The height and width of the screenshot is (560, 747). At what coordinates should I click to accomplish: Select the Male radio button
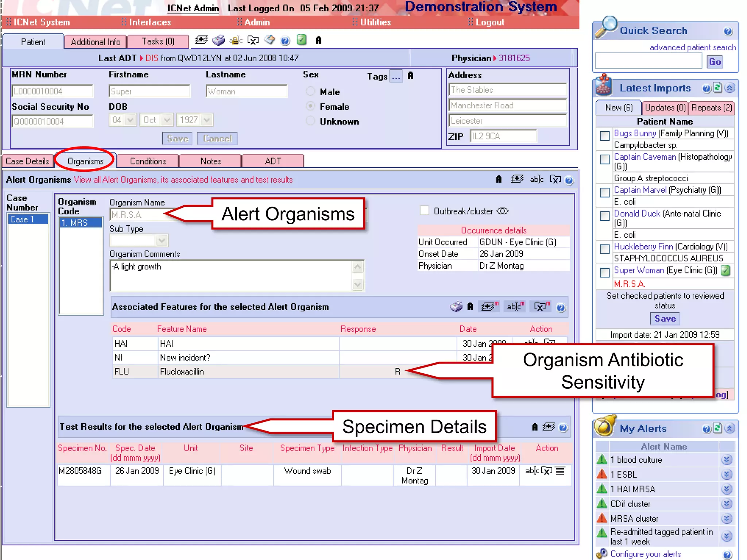coord(310,91)
